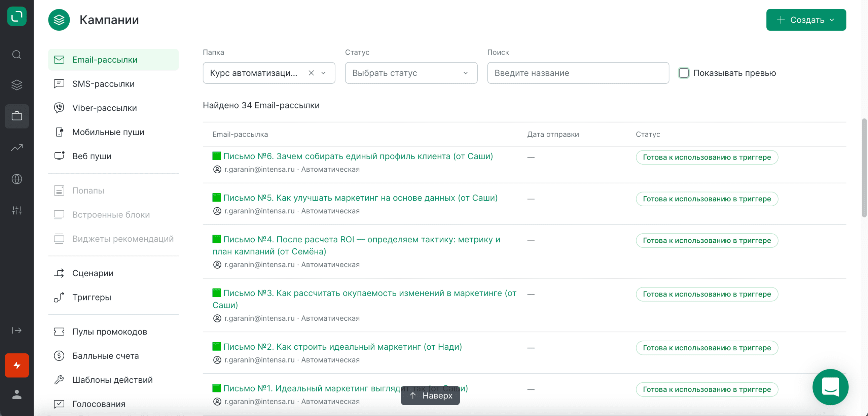Open the analytics trend arrow icon
The height and width of the screenshot is (416, 868).
click(x=16, y=148)
